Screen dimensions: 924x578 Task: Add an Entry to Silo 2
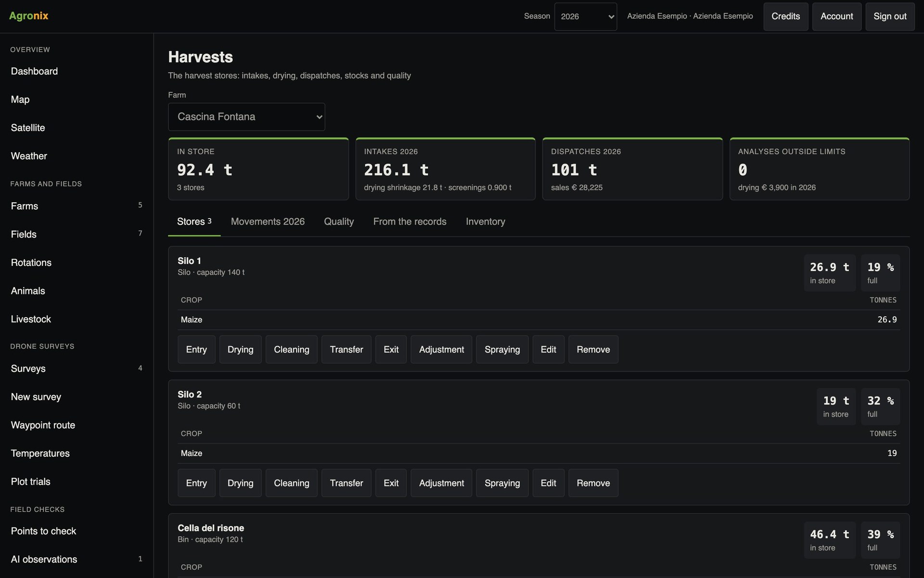[x=196, y=483]
